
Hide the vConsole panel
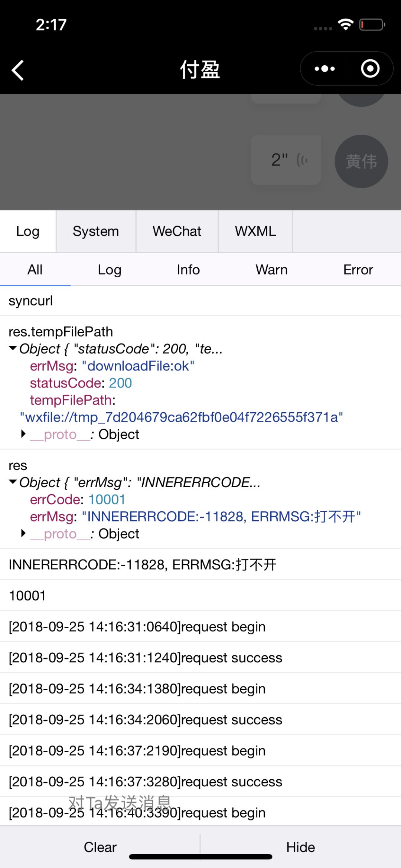301,847
